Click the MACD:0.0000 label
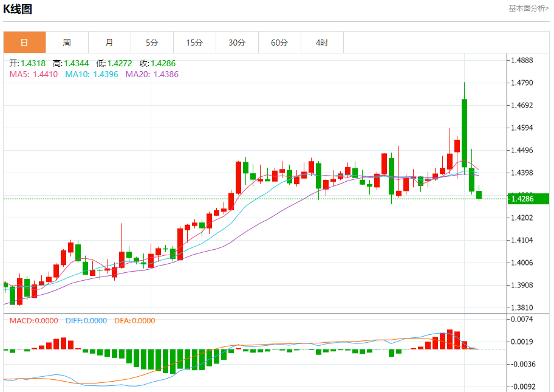This screenshot has height=392, width=554. click(x=33, y=321)
